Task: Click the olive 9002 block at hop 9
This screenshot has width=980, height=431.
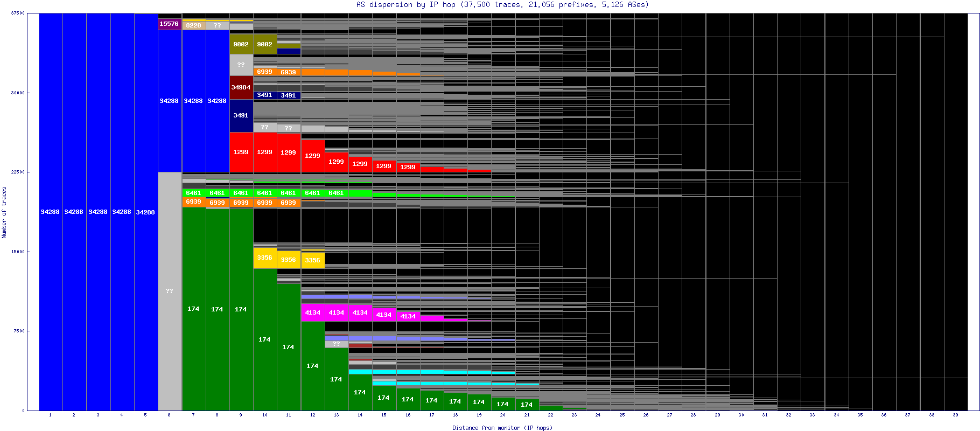Action: 241,44
